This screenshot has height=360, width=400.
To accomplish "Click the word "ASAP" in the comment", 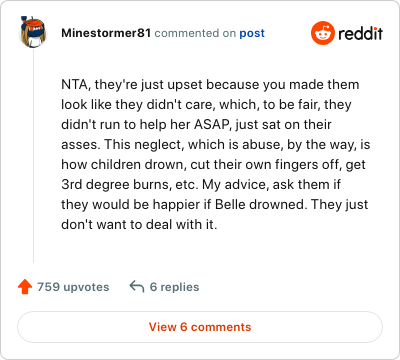I will click(x=212, y=125).
